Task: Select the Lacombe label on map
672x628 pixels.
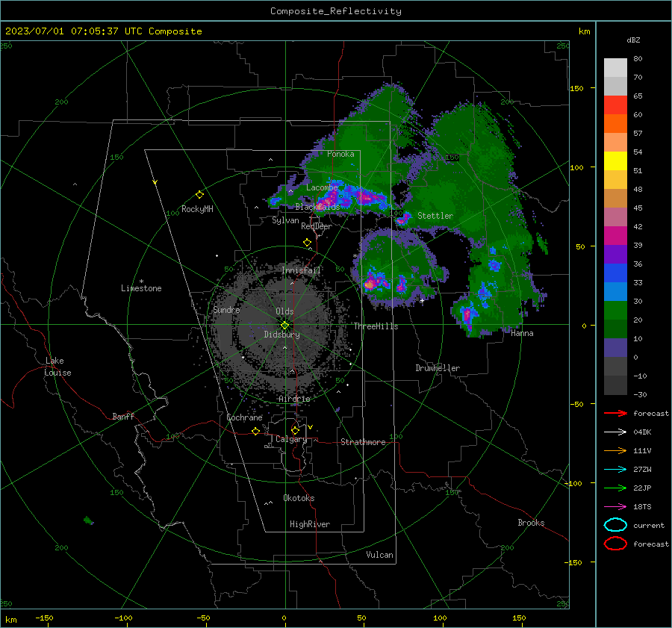Action: [x=322, y=187]
